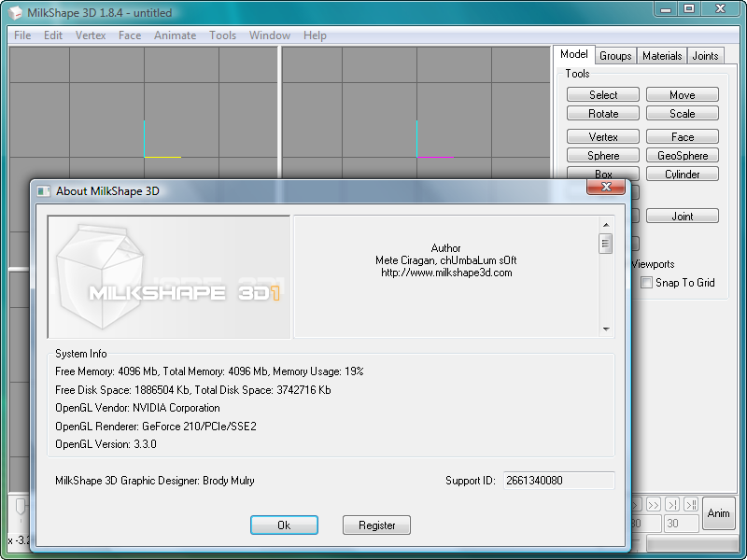Activate the Select tool button
Image resolution: width=747 pixels, height=560 pixels.
coord(602,94)
